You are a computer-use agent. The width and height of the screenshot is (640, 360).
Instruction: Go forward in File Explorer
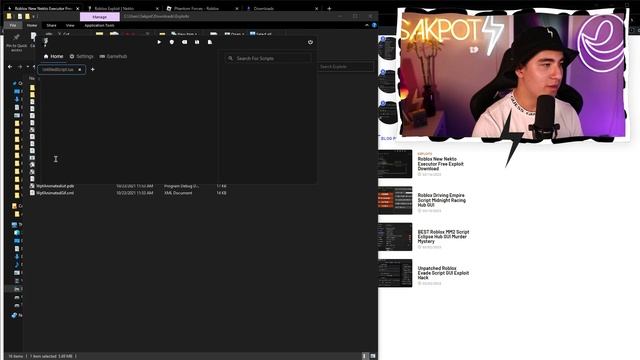click(20, 67)
